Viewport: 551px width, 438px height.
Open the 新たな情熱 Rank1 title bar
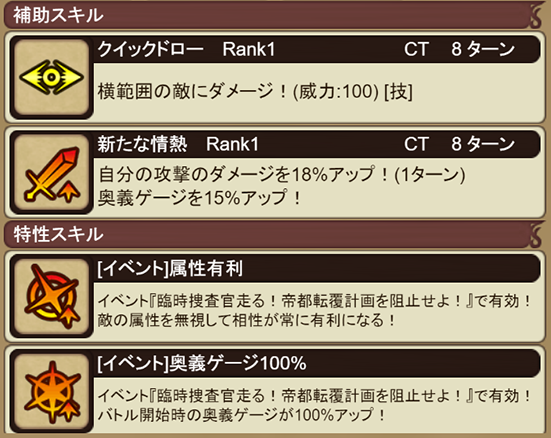point(316,144)
